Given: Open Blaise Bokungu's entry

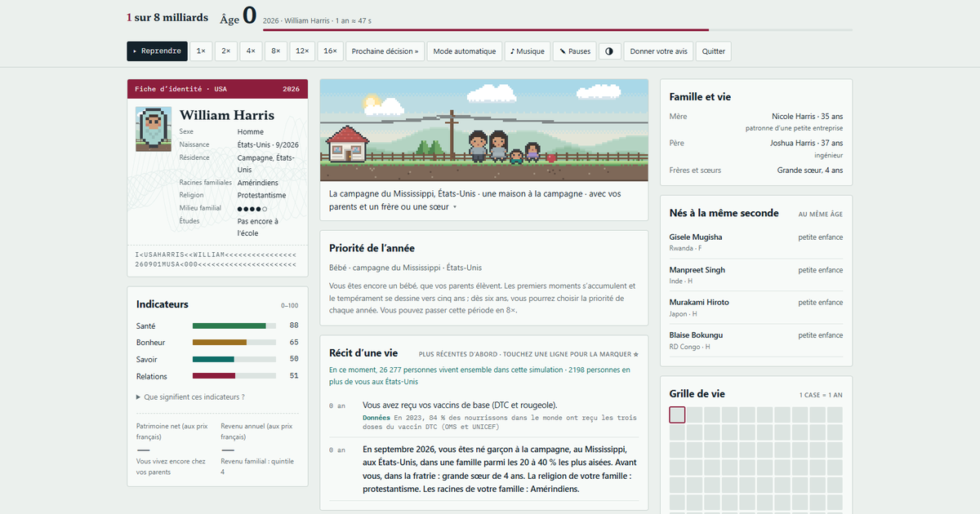Looking at the screenshot, I should [756, 340].
